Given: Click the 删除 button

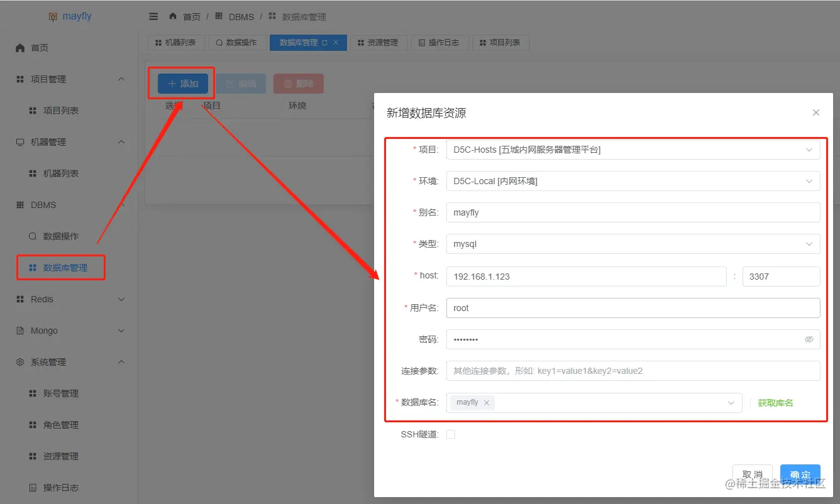Looking at the screenshot, I should pyautogui.click(x=299, y=84).
